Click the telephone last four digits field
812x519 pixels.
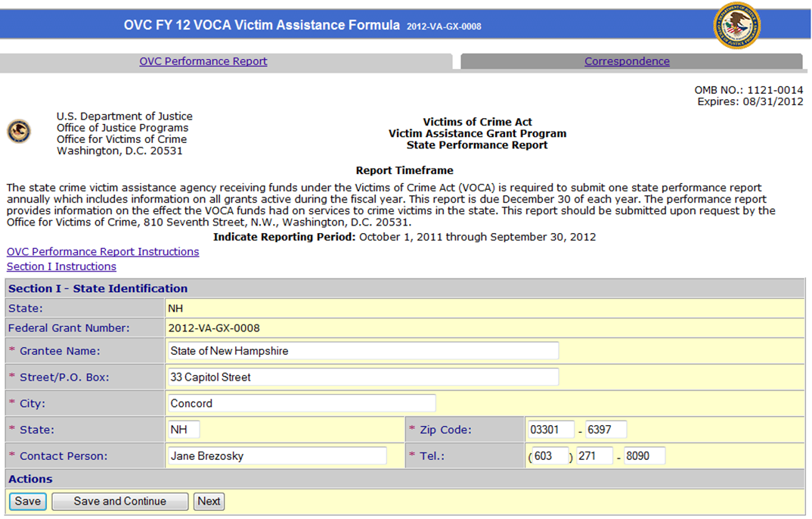tap(644, 456)
